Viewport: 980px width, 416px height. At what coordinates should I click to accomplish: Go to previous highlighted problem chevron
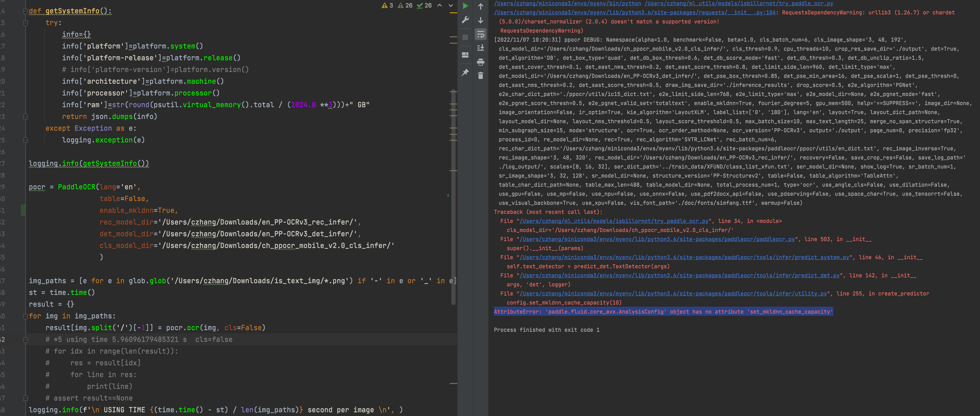pos(440,5)
